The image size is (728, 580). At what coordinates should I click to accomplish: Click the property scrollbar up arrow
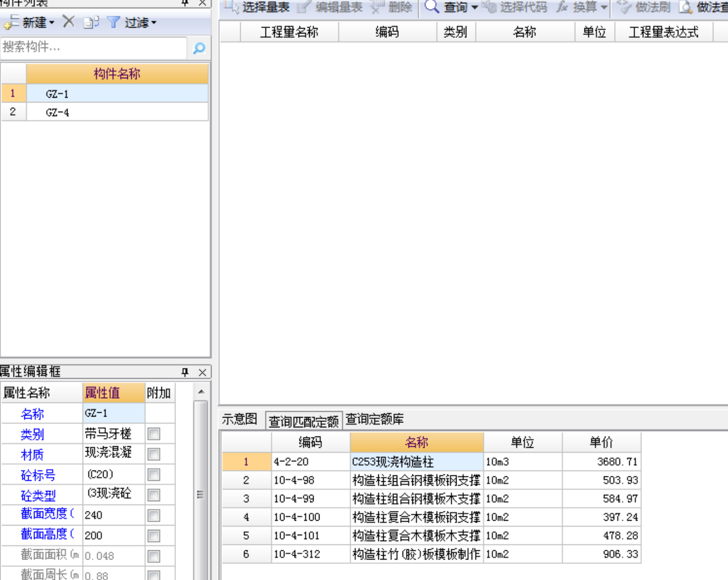coord(201,392)
